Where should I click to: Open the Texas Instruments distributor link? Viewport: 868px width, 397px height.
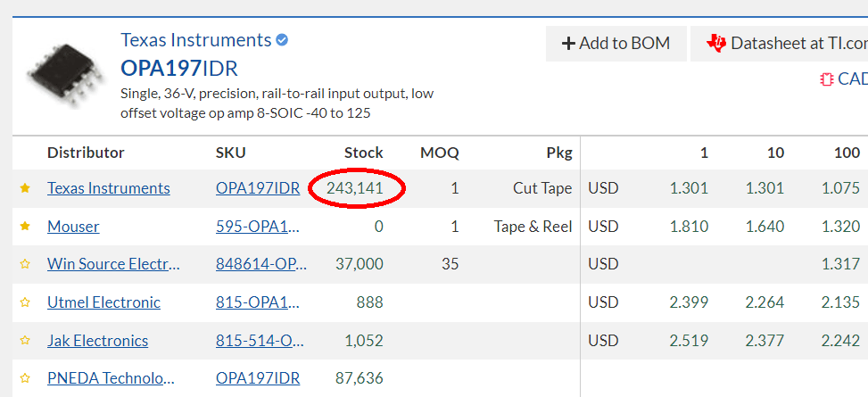(x=109, y=188)
